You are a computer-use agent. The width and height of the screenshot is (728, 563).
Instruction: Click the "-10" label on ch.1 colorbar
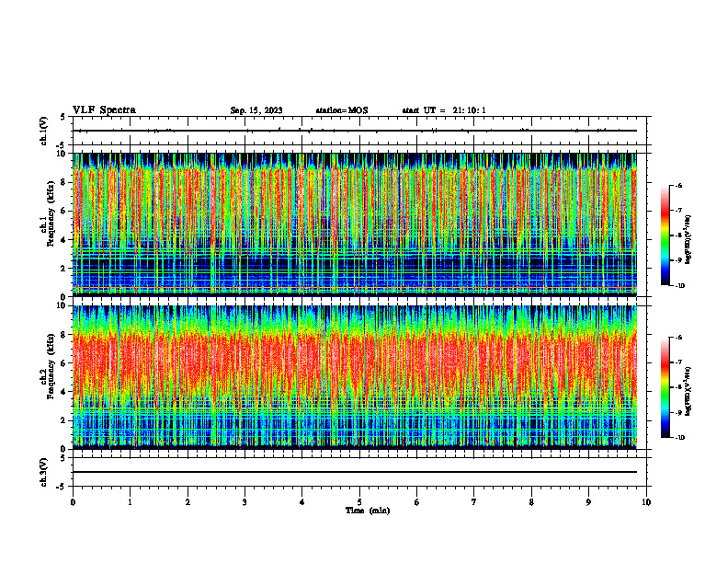[679, 286]
